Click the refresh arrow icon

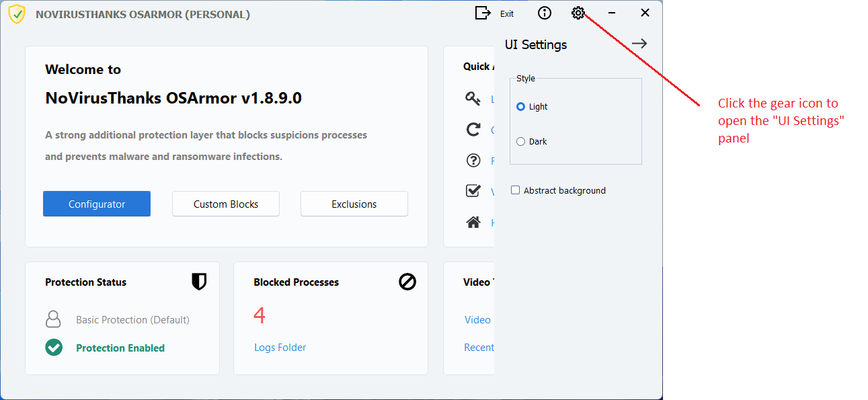click(473, 130)
